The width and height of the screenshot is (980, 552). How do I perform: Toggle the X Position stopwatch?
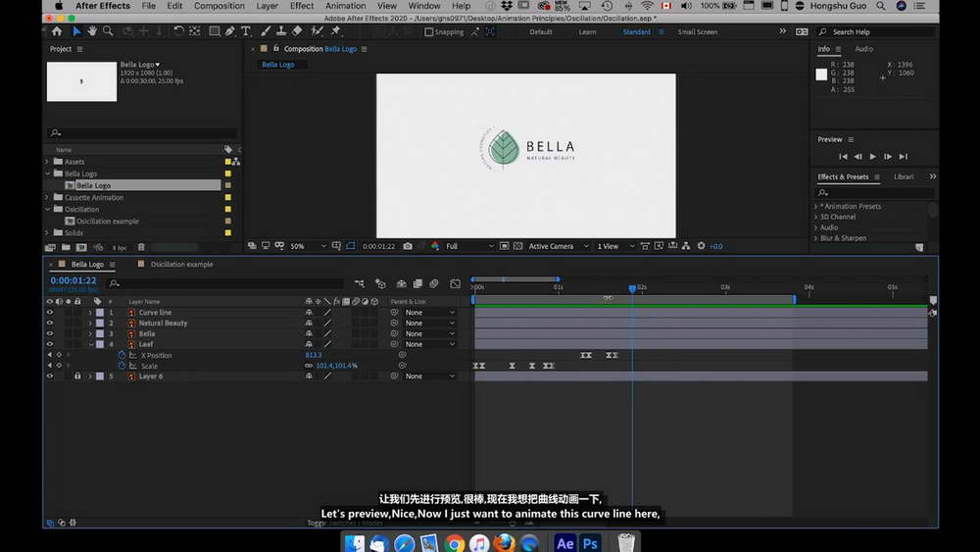tap(122, 355)
